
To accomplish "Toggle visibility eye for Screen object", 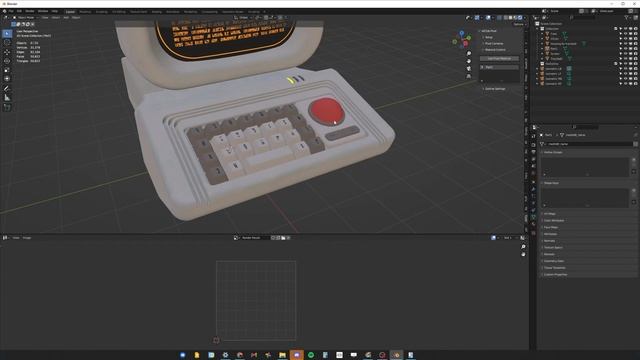I will 625,53.
